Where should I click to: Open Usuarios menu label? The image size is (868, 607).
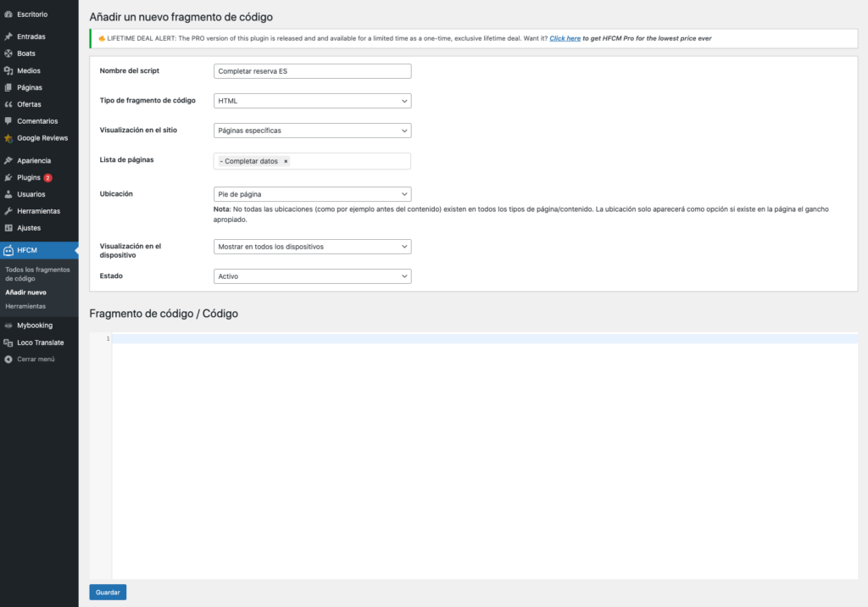(31, 194)
